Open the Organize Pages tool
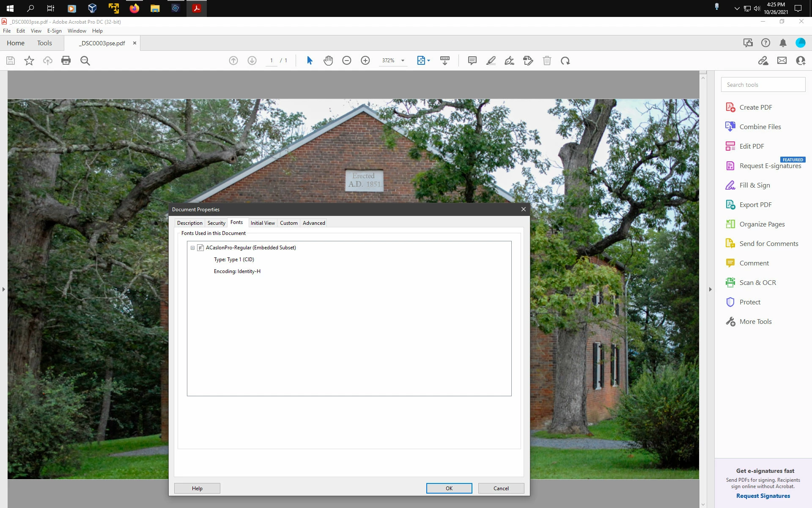Image resolution: width=812 pixels, height=508 pixels. [x=762, y=224]
